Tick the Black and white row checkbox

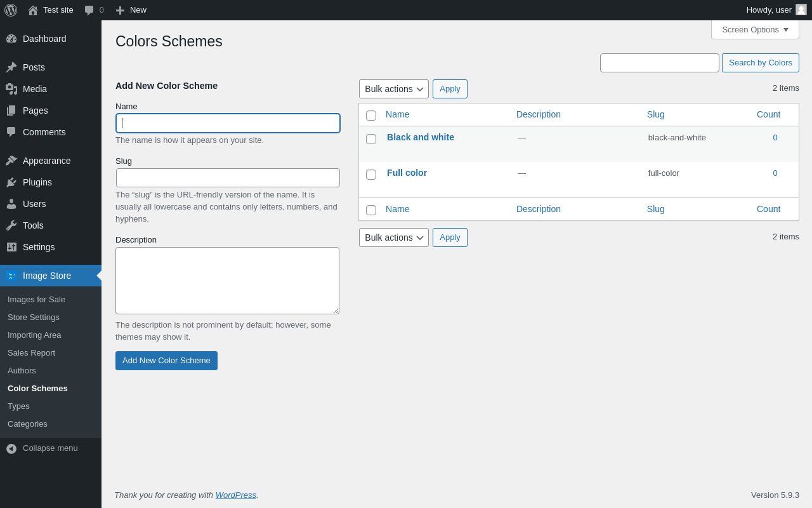pos(371,139)
